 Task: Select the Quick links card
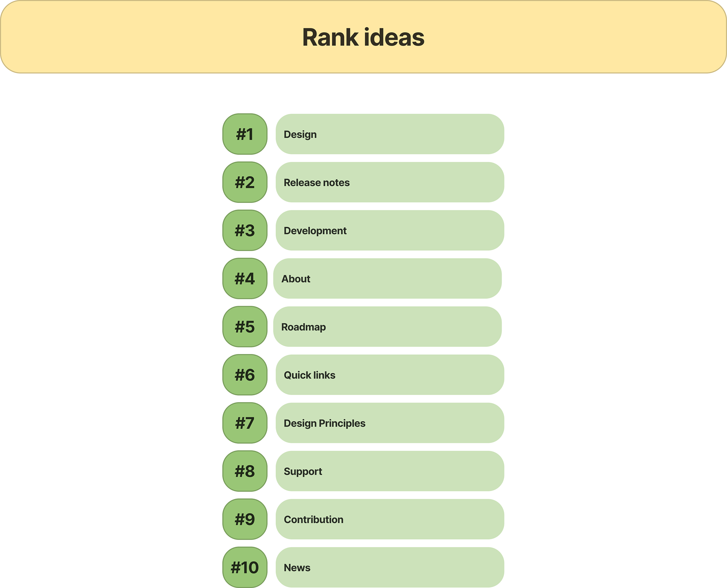point(390,374)
